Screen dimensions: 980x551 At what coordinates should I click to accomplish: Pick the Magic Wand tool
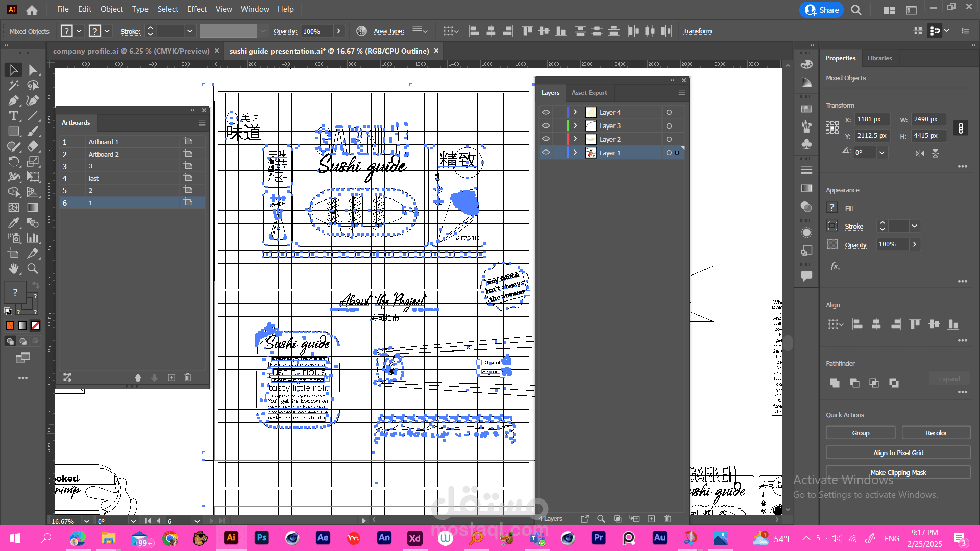coord(14,85)
